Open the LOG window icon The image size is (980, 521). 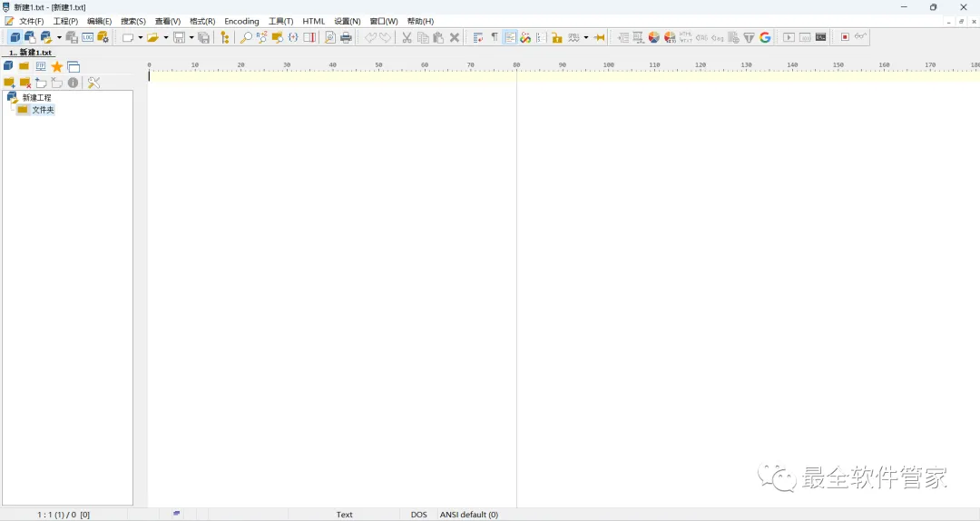click(87, 37)
